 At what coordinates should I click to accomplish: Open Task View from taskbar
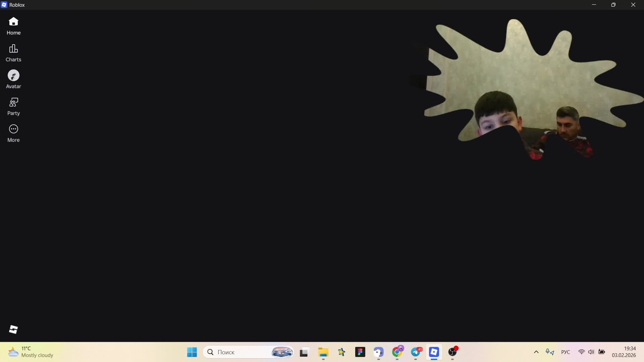(x=304, y=352)
